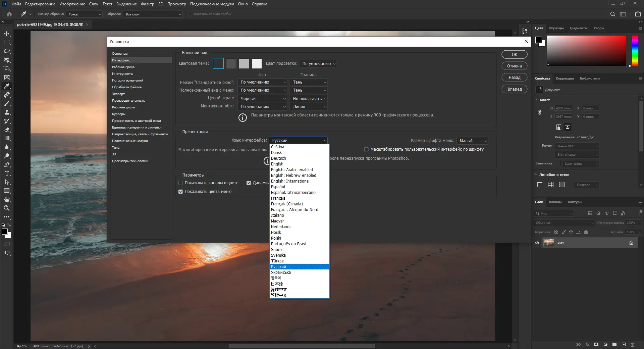Click the document tab pok-rie-6921949.jpg
Screen dimensions: 644x349
50,24
